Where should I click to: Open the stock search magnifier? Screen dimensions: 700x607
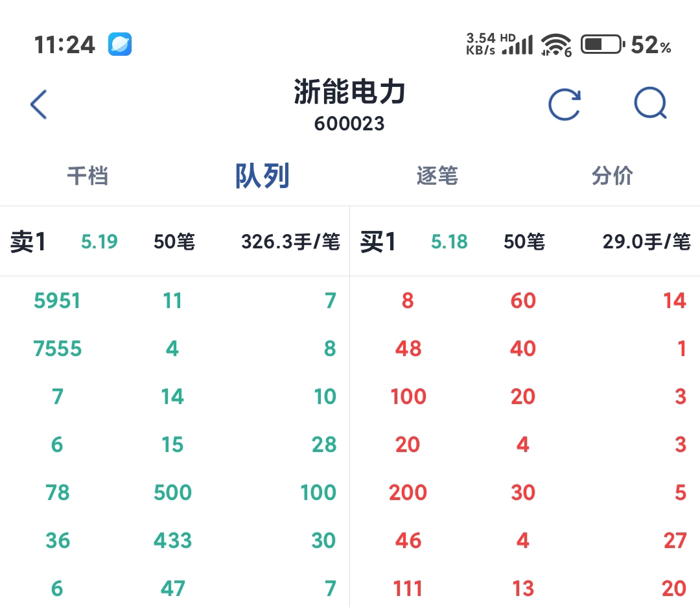[x=651, y=103]
